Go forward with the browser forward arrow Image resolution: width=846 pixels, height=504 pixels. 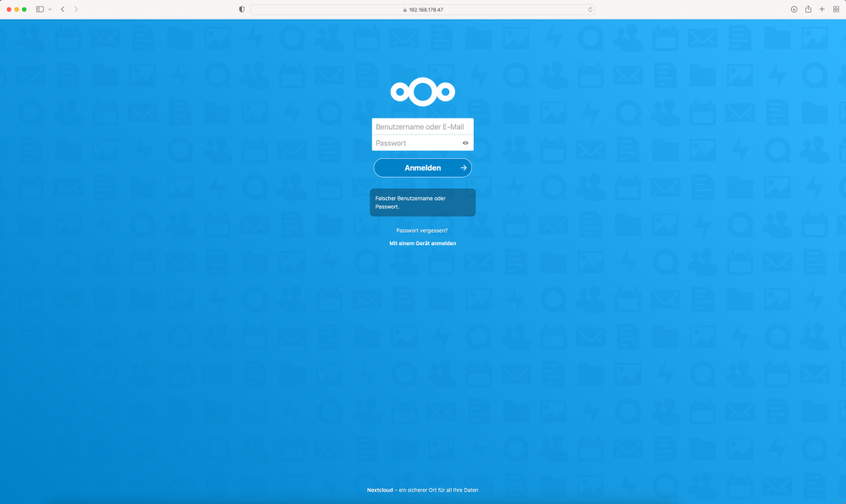76,9
